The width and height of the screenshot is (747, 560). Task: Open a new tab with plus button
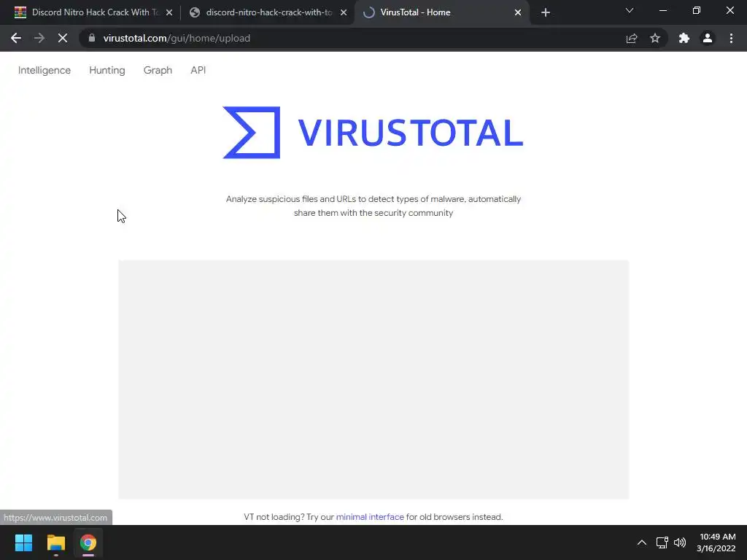coord(546,12)
